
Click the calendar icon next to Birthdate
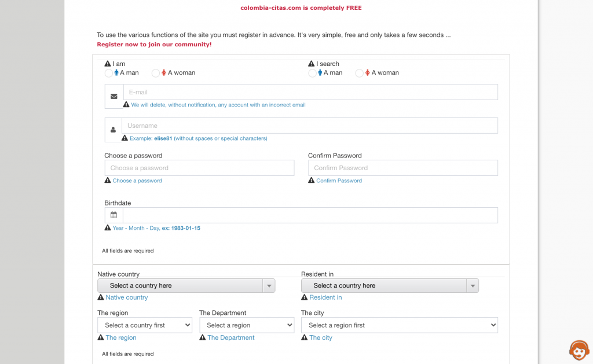[x=114, y=215]
